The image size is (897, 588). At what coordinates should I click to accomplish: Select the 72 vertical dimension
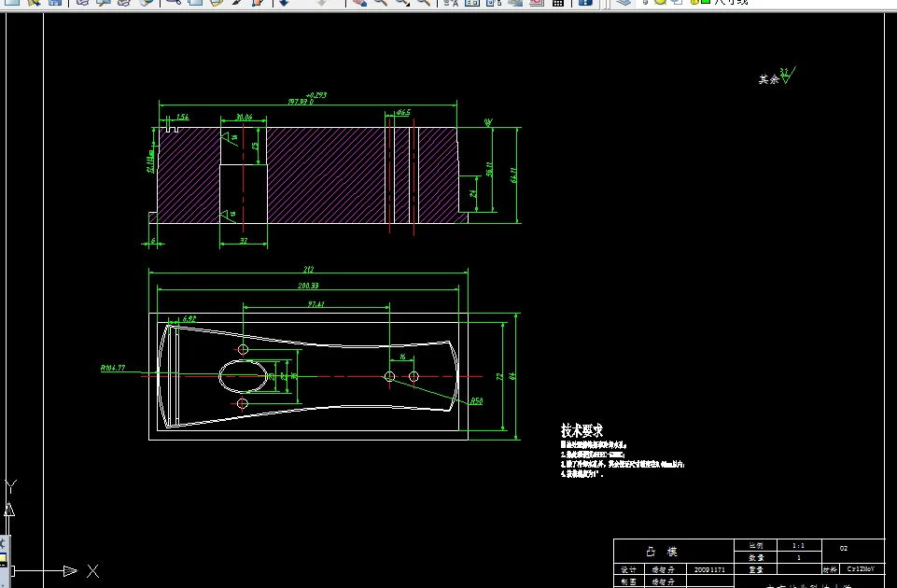pyautogui.click(x=499, y=376)
